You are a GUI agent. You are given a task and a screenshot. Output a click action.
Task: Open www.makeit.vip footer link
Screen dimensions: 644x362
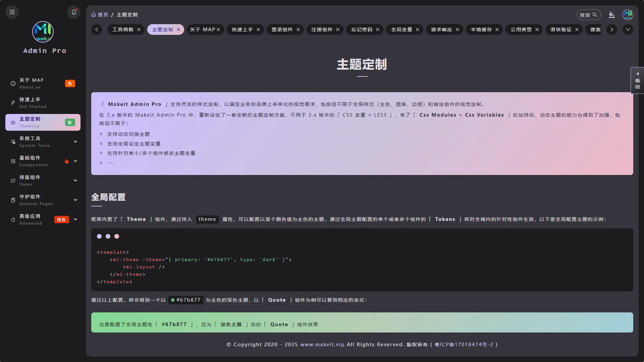point(322,345)
